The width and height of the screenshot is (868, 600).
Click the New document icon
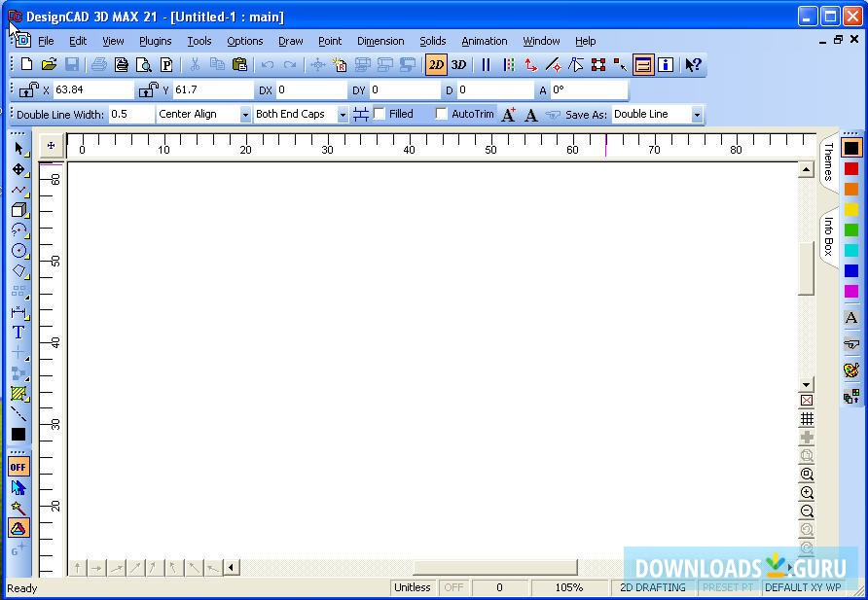coord(26,65)
